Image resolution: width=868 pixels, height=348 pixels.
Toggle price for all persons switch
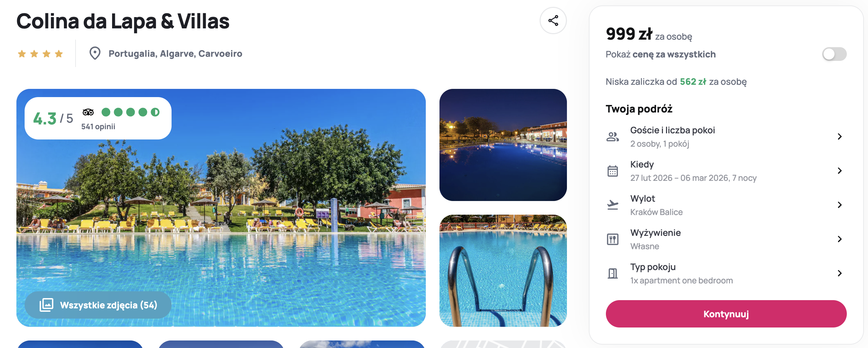(834, 54)
